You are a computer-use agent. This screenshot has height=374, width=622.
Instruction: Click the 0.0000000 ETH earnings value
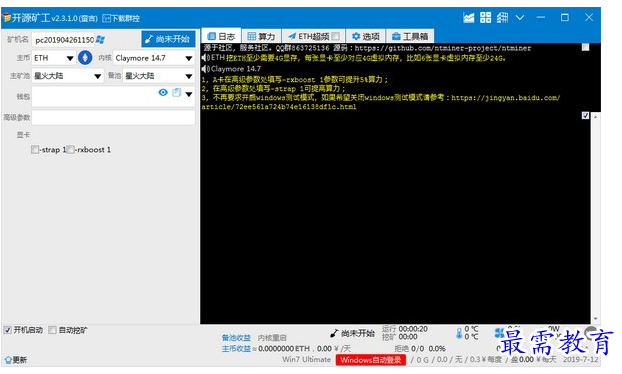(284, 349)
